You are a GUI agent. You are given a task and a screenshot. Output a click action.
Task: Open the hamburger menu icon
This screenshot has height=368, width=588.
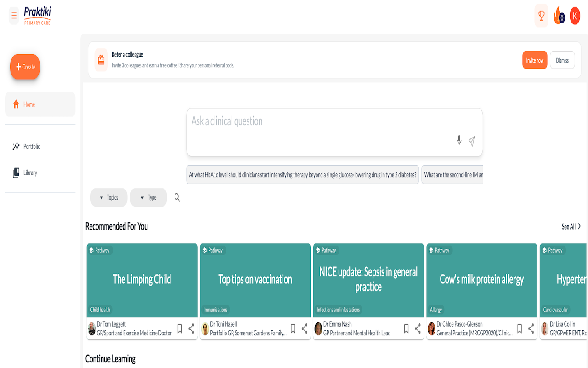(14, 16)
